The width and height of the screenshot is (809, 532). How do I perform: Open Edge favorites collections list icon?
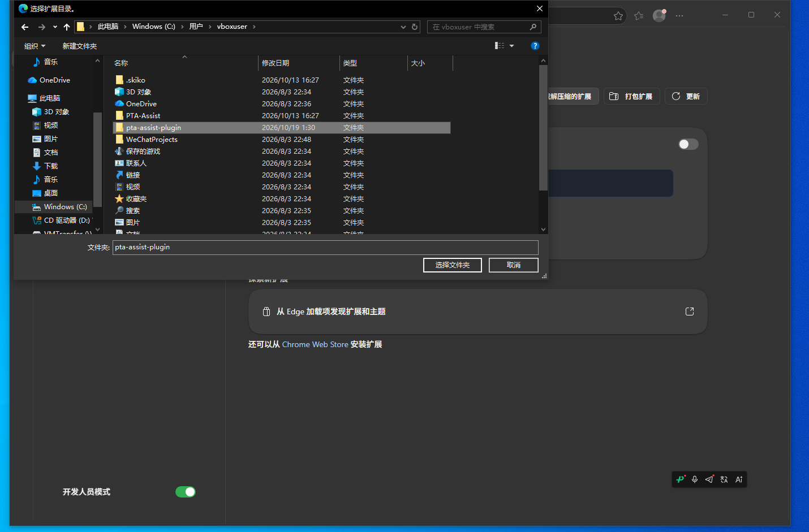[639, 16]
